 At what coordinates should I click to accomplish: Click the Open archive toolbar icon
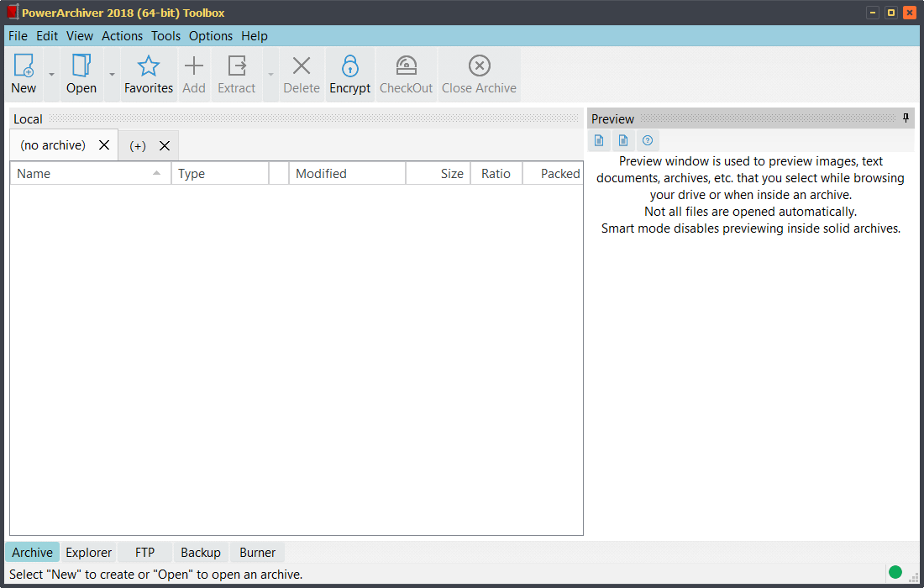pos(81,66)
